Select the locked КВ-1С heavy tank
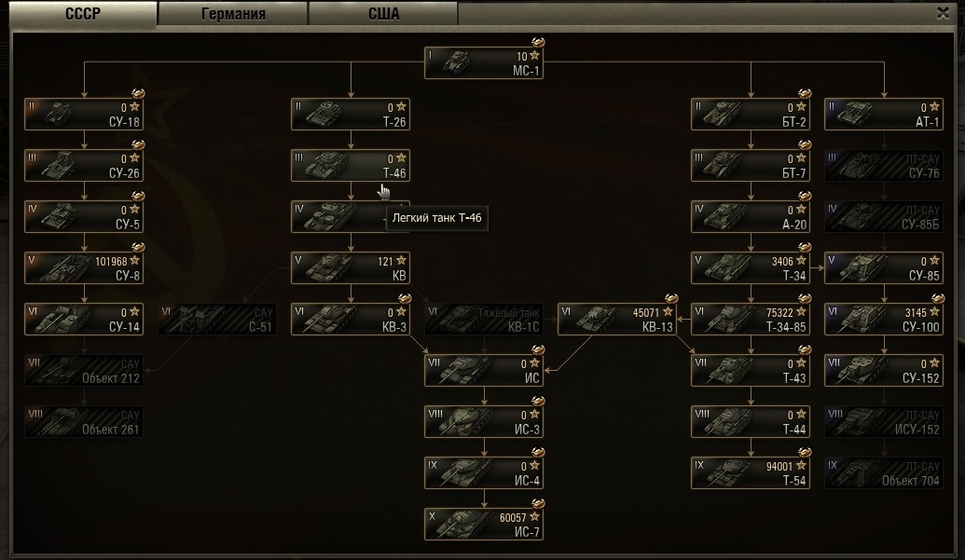The image size is (965, 560). [484, 320]
